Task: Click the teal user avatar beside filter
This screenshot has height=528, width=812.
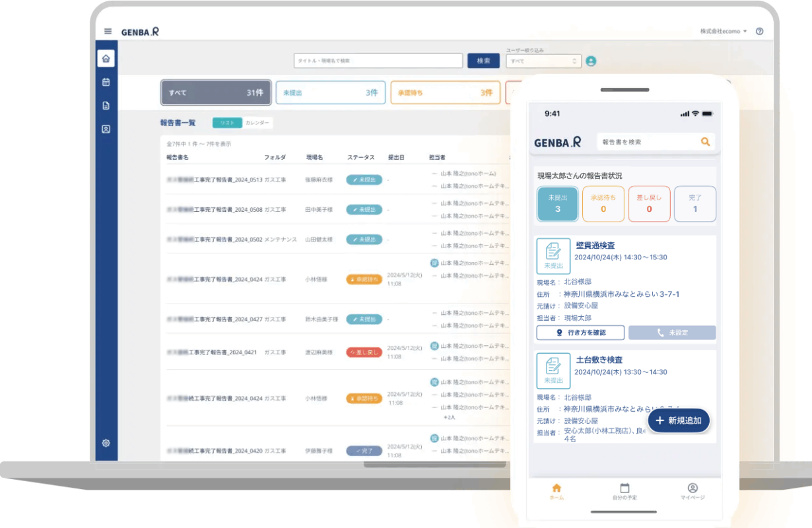Action: coord(591,61)
